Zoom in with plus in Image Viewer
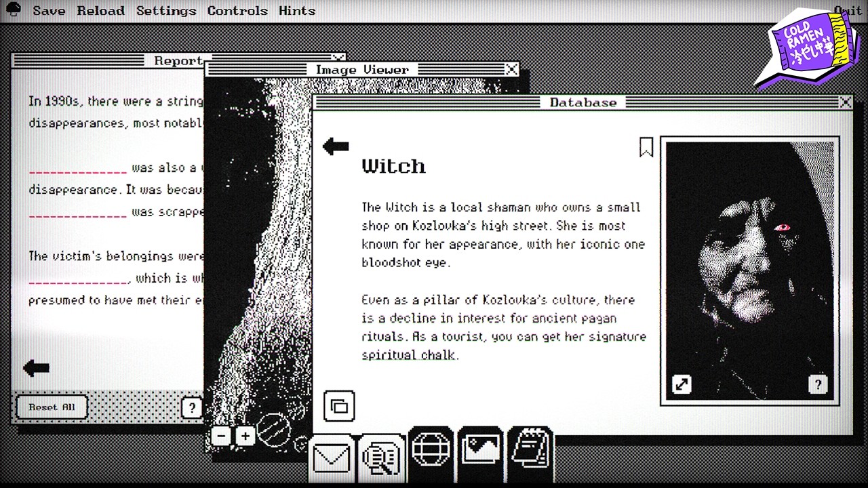 click(245, 436)
